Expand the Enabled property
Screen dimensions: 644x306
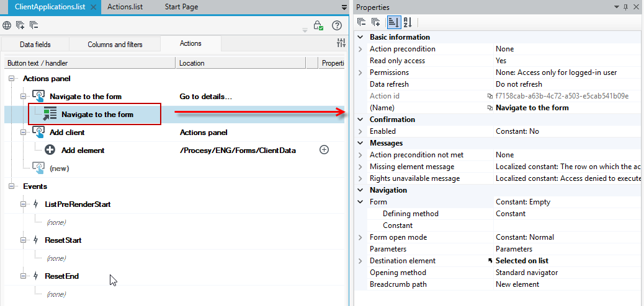coord(360,131)
